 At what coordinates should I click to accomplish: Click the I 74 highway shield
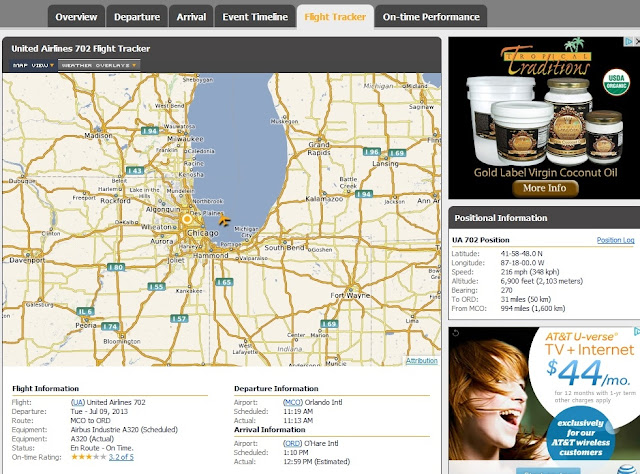click(x=110, y=326)
